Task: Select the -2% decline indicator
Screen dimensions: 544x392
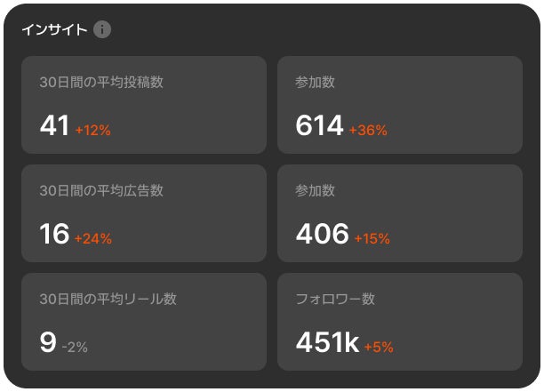Action: (x=75, y=347)
